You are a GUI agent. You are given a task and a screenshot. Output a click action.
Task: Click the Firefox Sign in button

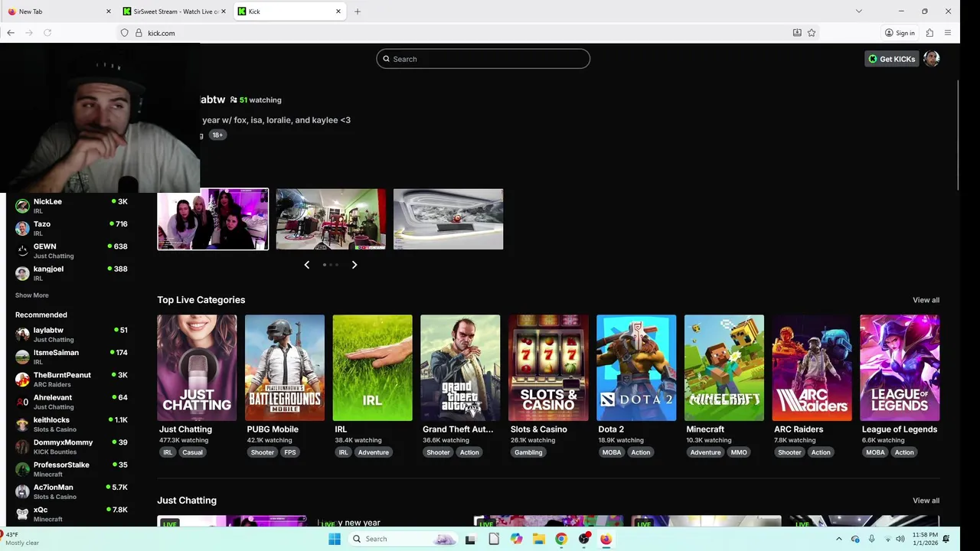pyautogui.click(x=900, y=33)
